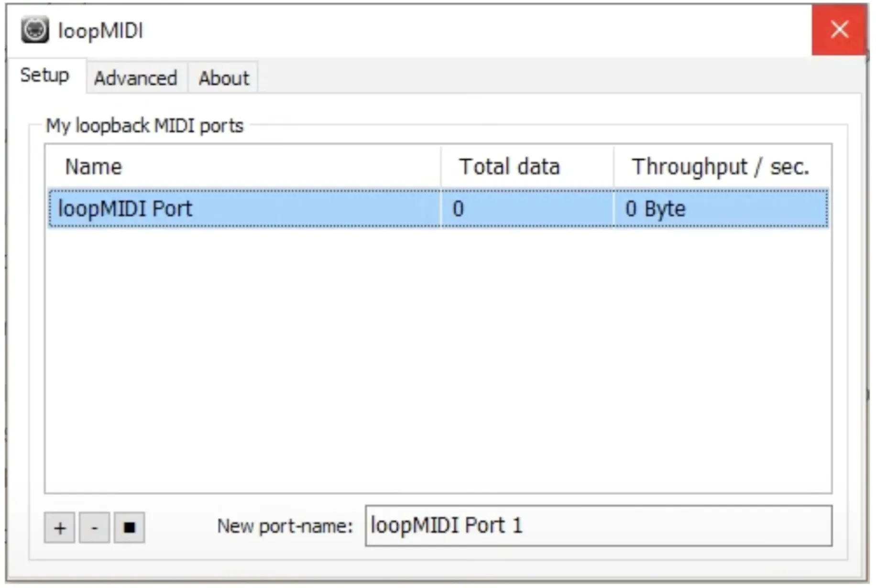The width and height of the screenshot is (876, 588).
Task: Open the Advanced tab
Action: pos(136,78)
